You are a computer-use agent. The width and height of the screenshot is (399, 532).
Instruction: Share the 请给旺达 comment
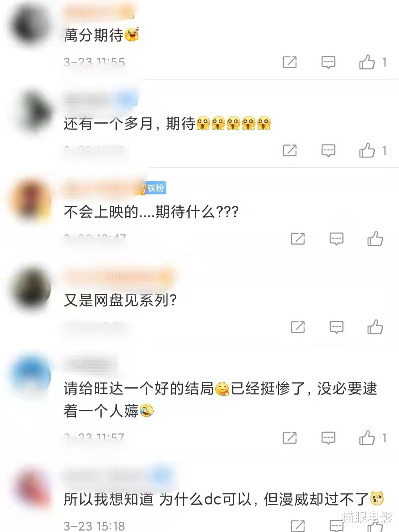click(290, 438)
